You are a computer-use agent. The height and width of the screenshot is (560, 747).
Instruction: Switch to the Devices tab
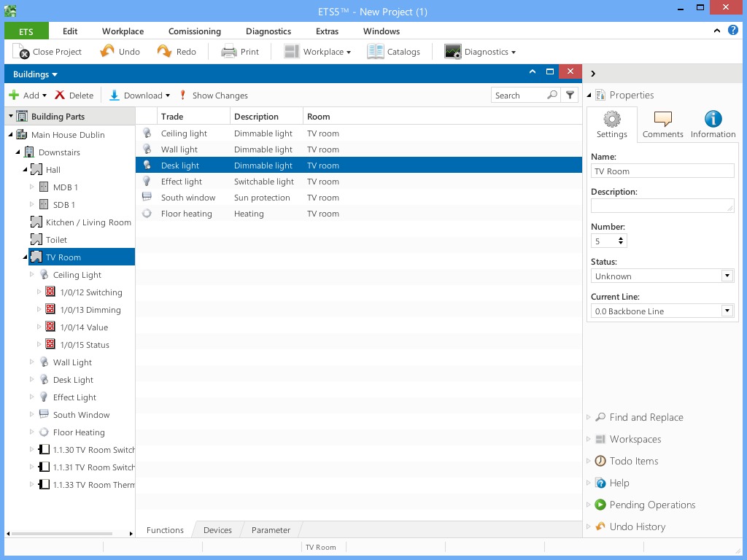[217, 530]
